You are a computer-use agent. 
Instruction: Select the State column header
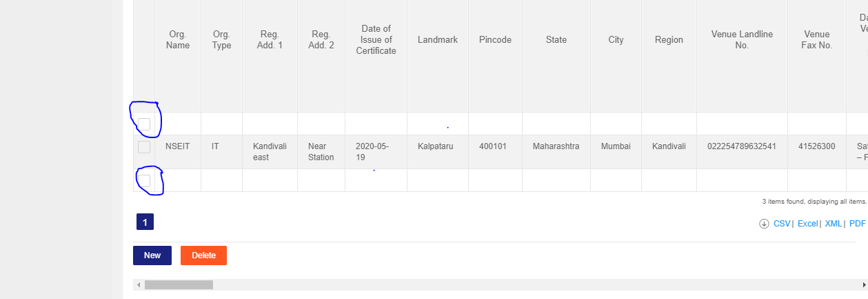tap(556, 40)
